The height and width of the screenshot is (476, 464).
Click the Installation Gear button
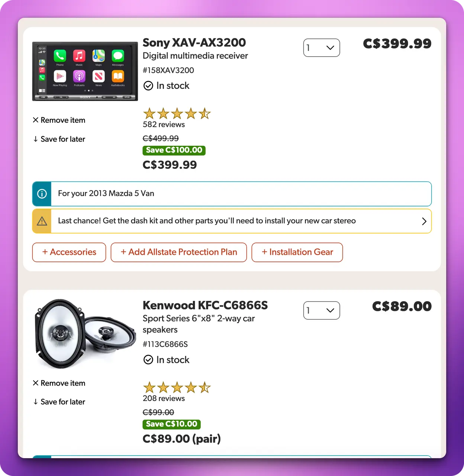click(297, 252)
